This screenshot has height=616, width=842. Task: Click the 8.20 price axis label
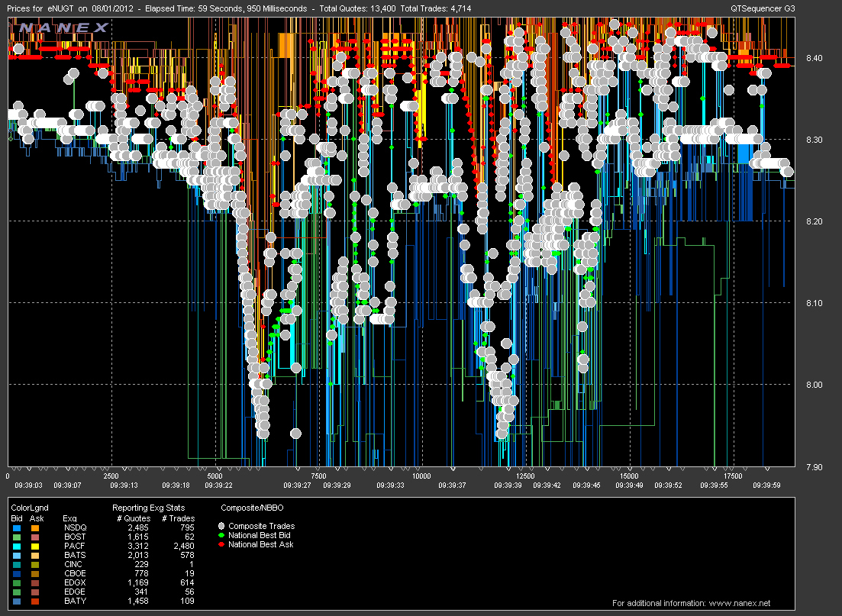tap(814, 221)
